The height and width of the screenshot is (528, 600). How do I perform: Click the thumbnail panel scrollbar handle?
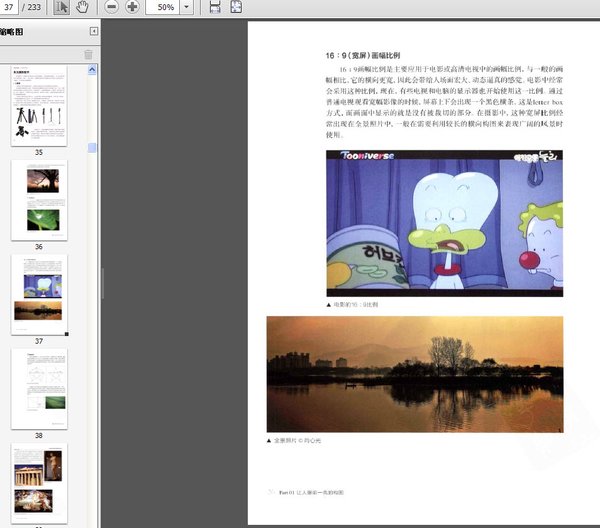pos(92,148)
